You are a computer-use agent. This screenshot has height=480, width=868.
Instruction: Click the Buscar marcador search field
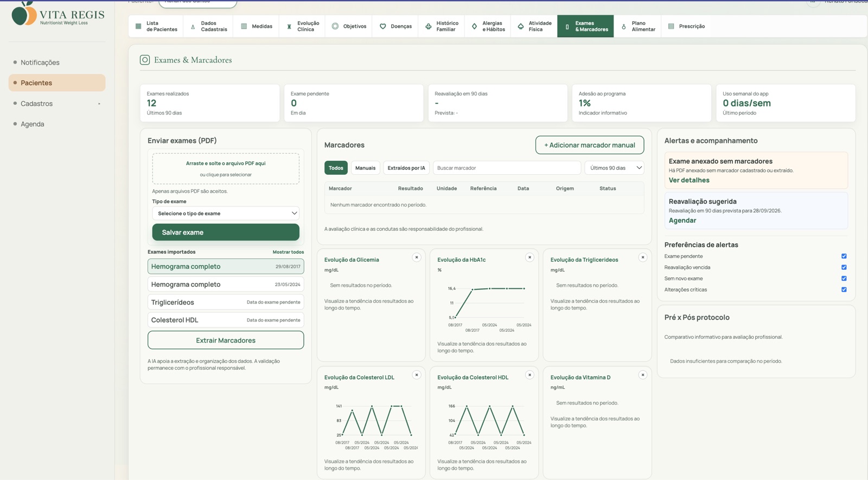[507, 168]
